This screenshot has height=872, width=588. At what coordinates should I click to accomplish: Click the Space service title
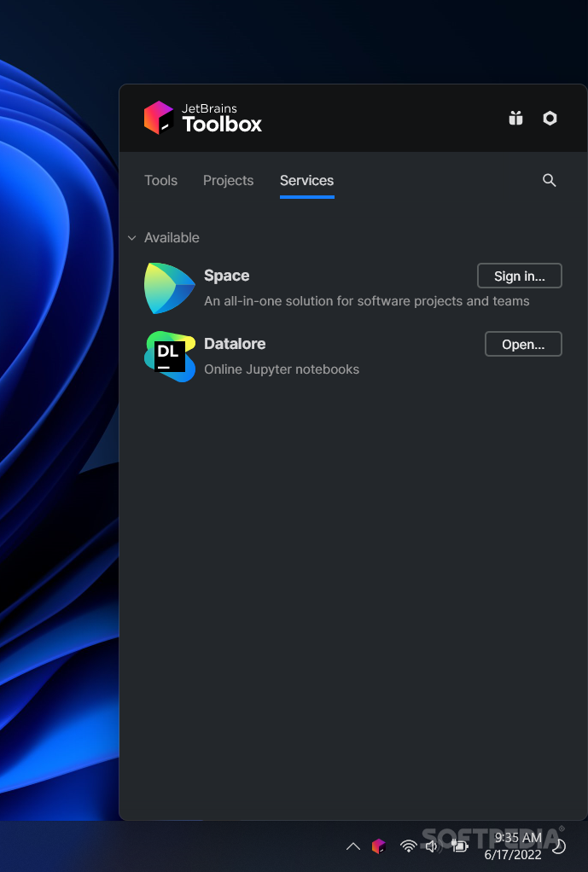[x=226, y=276]
